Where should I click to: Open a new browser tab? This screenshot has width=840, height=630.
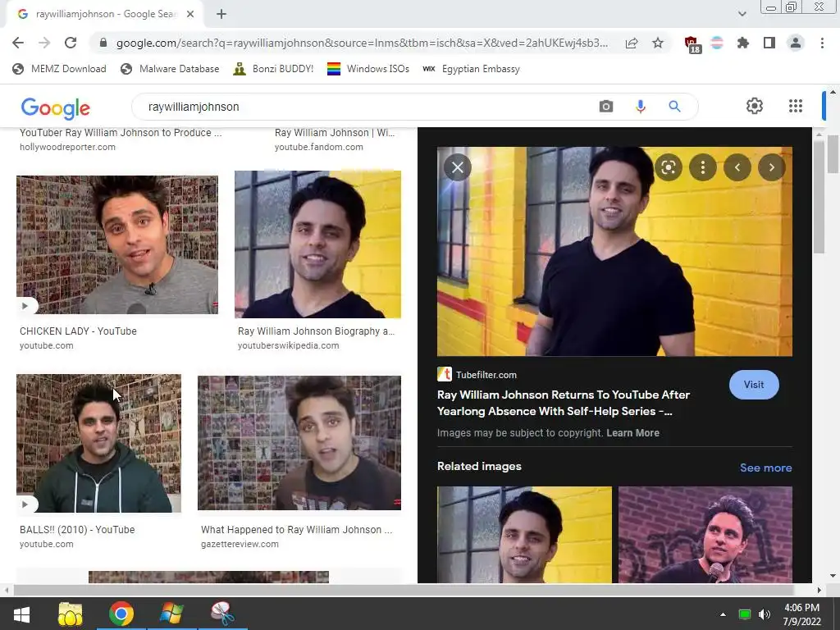point(221,14)
